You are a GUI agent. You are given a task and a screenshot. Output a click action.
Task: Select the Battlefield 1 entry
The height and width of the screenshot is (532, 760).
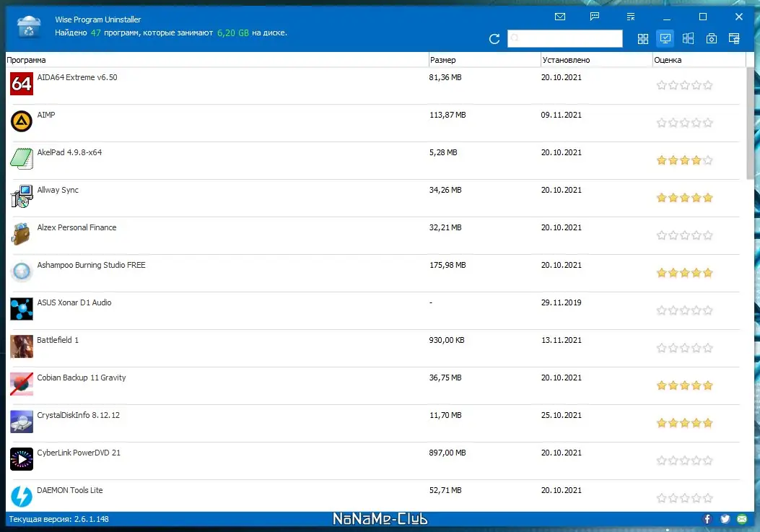pyautogui.click(x=58, y=340)
